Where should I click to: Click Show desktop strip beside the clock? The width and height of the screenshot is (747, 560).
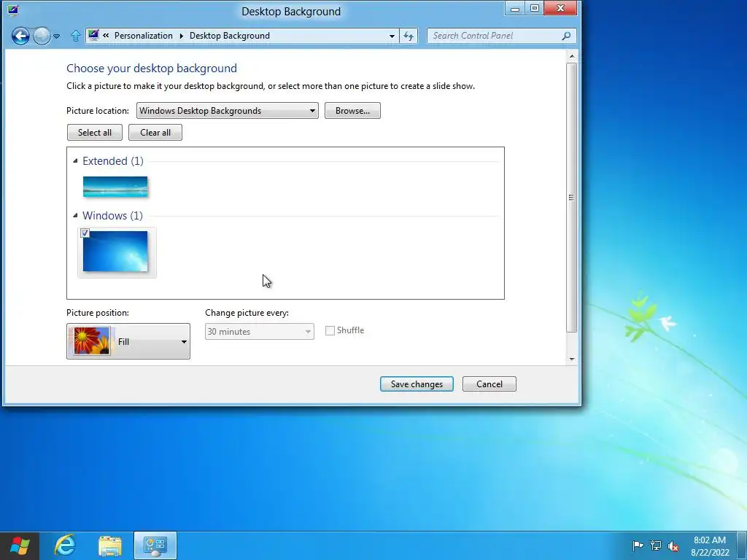coord(742,545)
